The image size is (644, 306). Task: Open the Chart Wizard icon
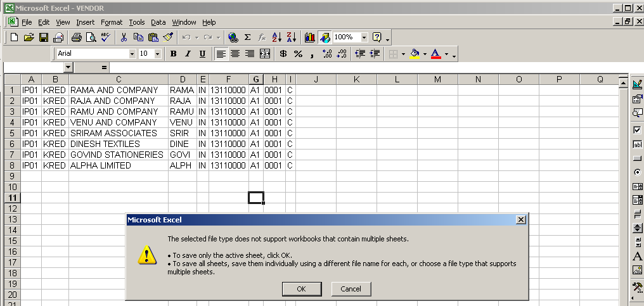coord(310,37)
